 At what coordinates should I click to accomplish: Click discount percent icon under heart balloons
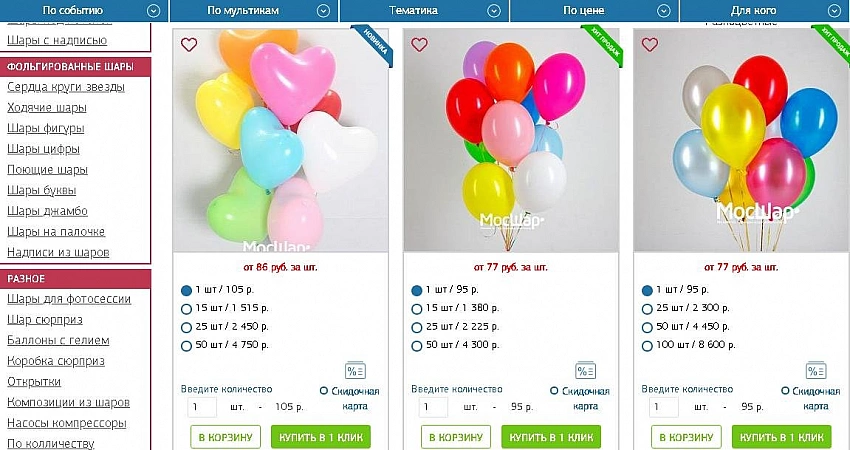point(355,371)
